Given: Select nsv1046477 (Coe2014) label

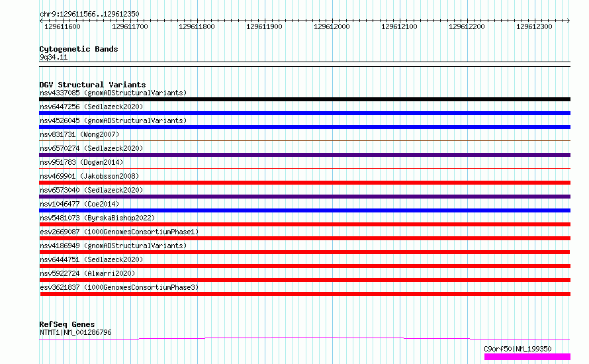Looking at the screenshot, I should pos(79,204).
